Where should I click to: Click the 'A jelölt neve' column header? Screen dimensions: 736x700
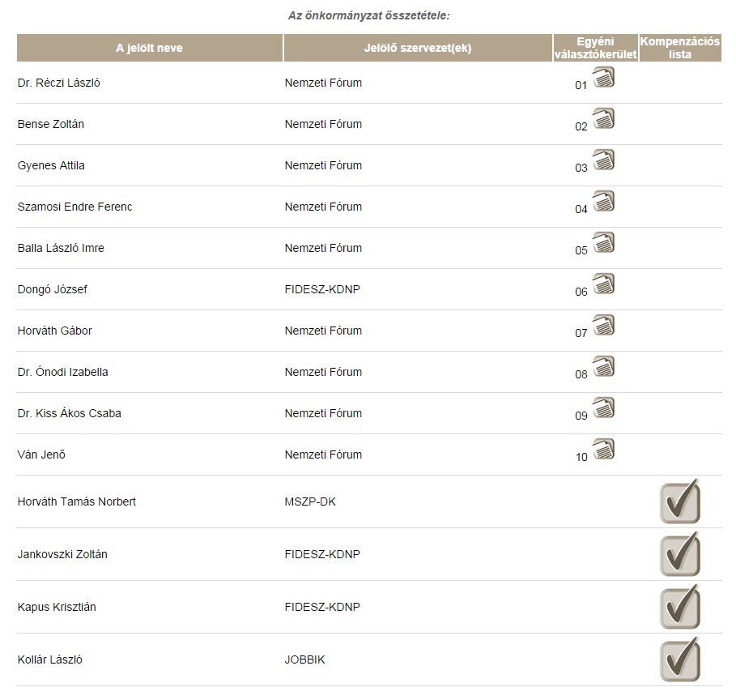(x=150, y=48)
